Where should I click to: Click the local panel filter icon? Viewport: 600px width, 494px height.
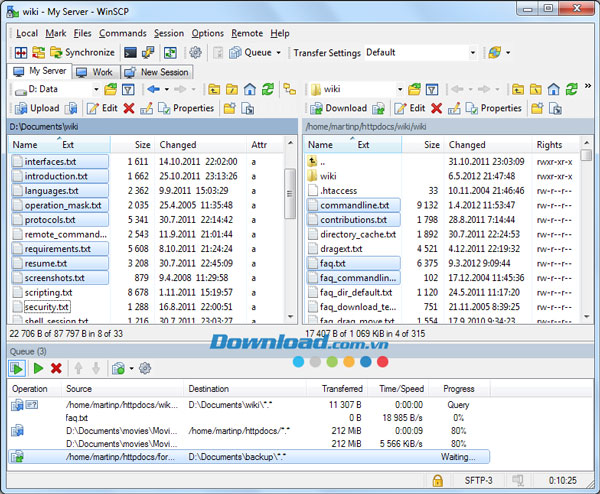click(x=128, y=90)
